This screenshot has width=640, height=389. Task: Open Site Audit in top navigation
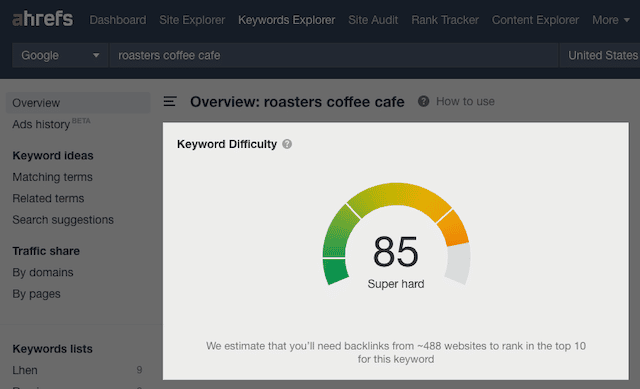tap(373, 20)
